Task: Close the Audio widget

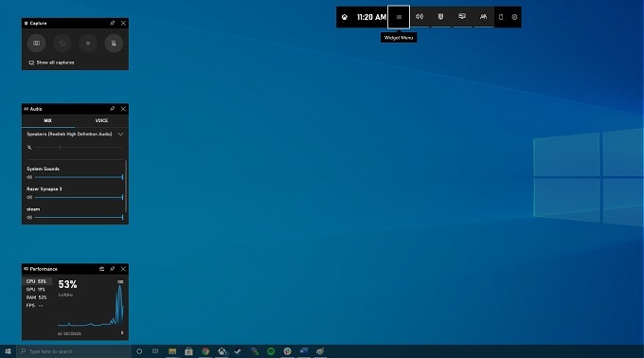Action: 123,109
